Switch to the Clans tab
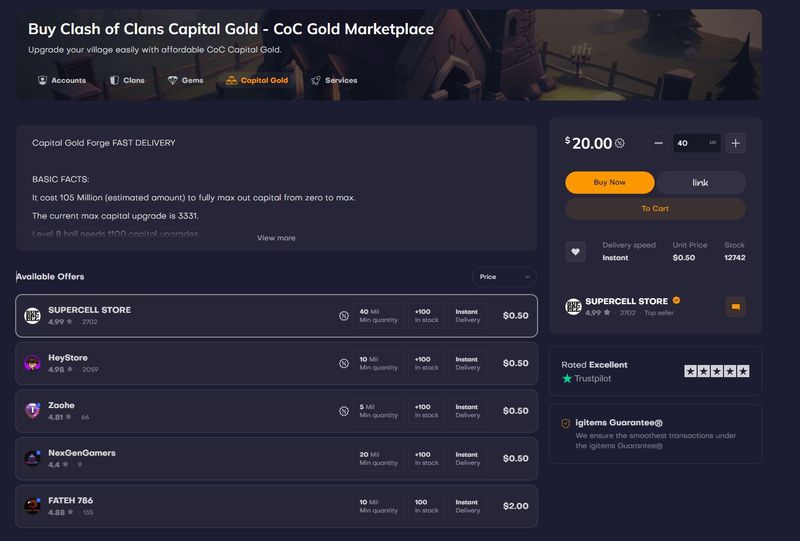Screen dimensions: 800x541 128,80
